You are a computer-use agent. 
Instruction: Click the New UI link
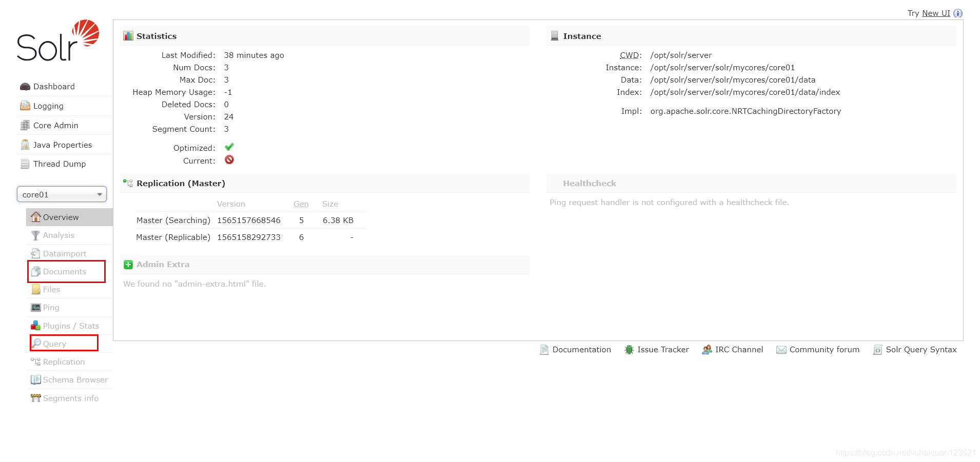pyautogui.click(x=936, y=13)
